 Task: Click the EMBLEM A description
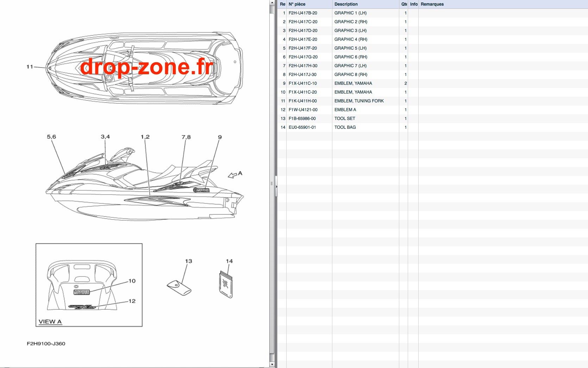click(345, 110)
